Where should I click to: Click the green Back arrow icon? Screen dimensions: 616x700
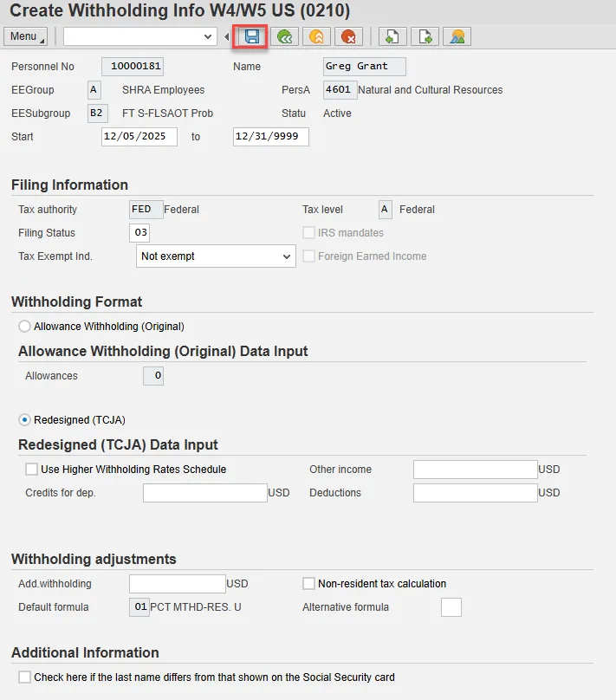click(x=283, y=36)
